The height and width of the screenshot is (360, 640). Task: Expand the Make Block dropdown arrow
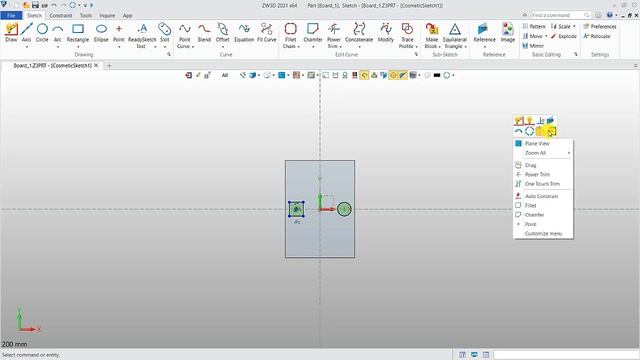439,47
